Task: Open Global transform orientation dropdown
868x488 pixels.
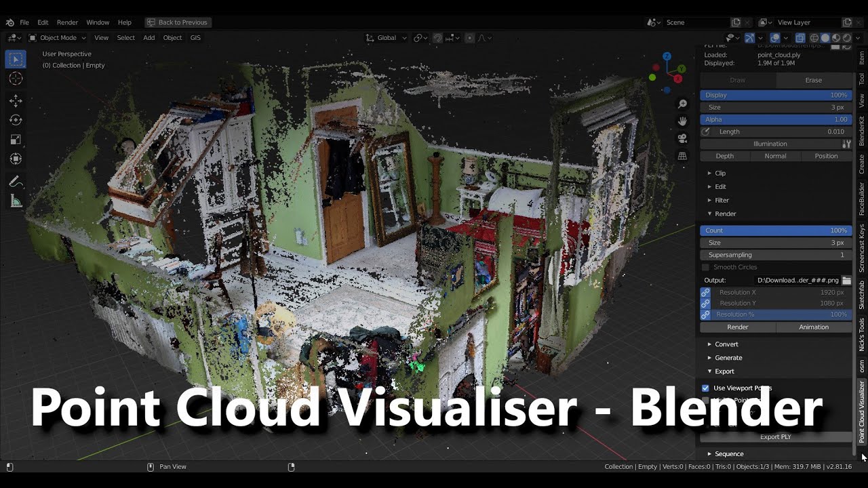Action: [386, 38]
